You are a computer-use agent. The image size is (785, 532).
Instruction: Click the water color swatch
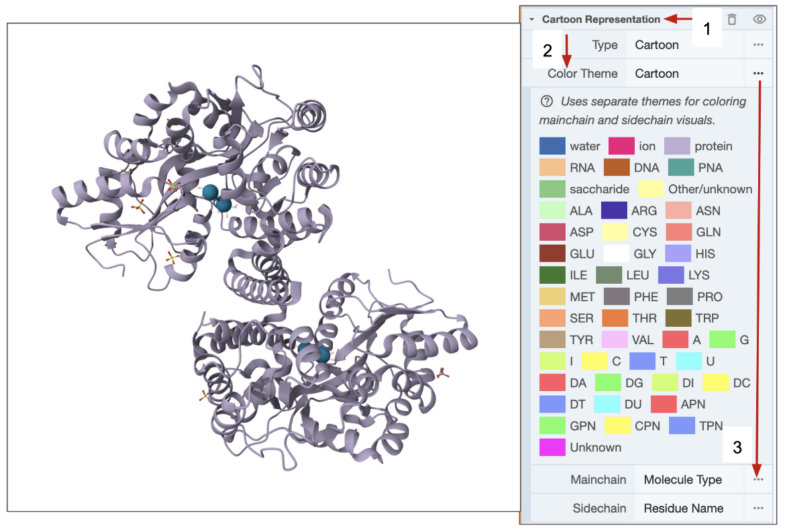click(552, 146)
